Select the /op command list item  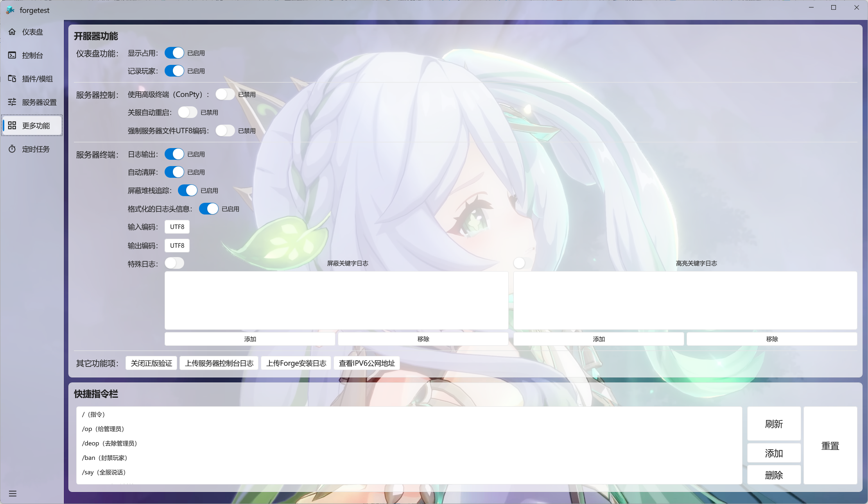(103, 429)
